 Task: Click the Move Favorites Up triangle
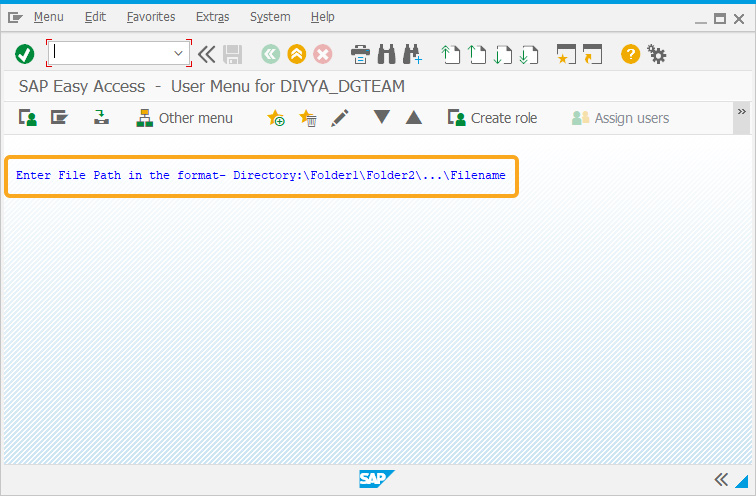pos(414,117)
